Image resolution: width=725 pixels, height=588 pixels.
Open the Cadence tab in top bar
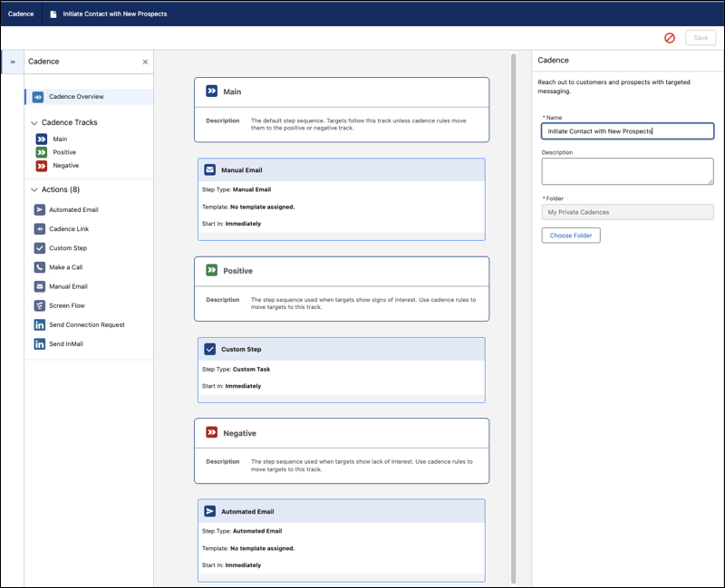(21, 14)
